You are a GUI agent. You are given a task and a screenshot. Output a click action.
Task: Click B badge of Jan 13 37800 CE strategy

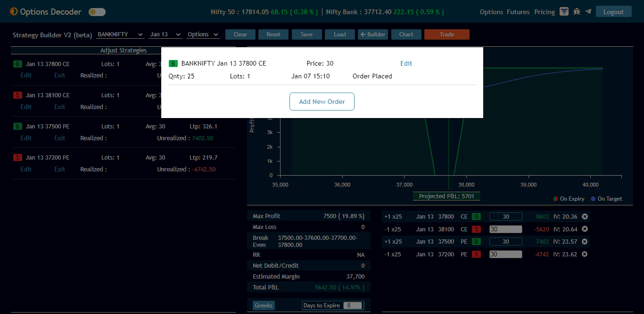coord(17,64)
